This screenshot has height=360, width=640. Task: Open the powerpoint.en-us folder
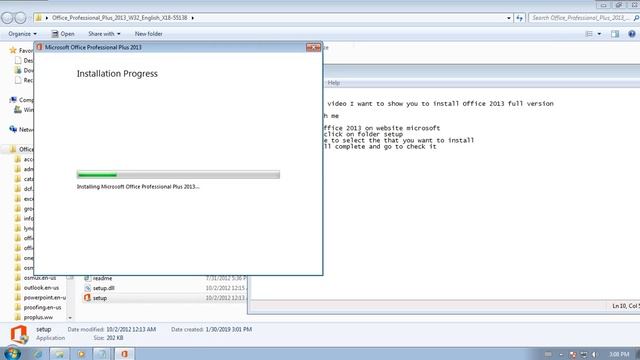40,298
